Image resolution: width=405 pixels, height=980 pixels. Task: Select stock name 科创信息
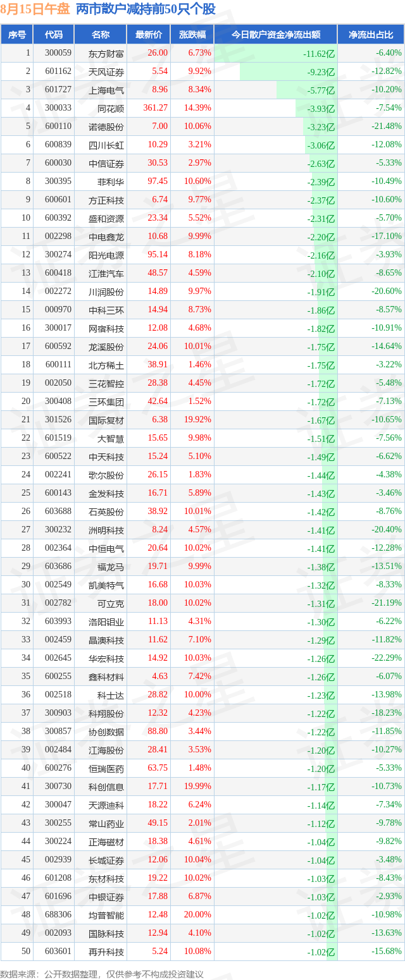tap(106, 787)
